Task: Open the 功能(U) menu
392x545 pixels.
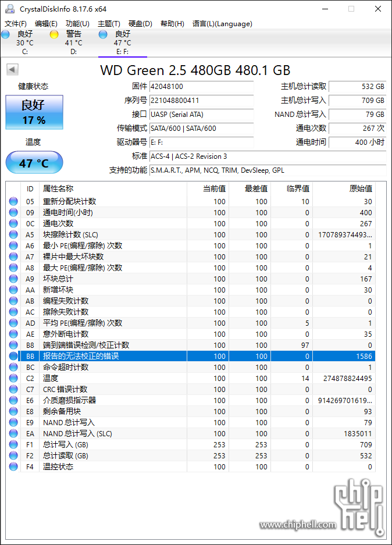Action: pos(77,24)
